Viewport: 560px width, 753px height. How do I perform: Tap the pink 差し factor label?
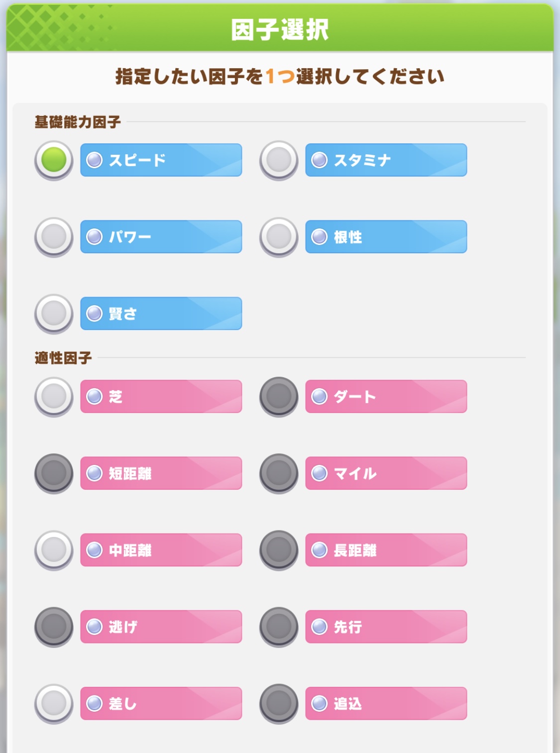tap(161, 703)
